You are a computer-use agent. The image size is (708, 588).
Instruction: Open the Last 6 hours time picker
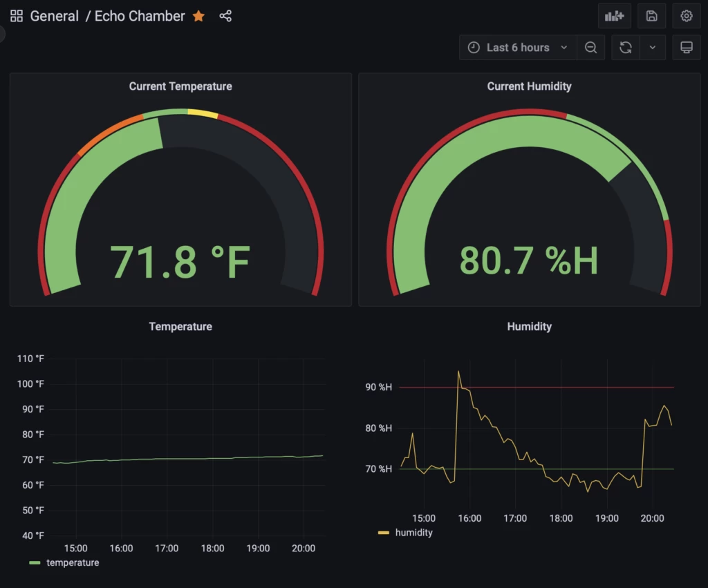click(517, 47)
